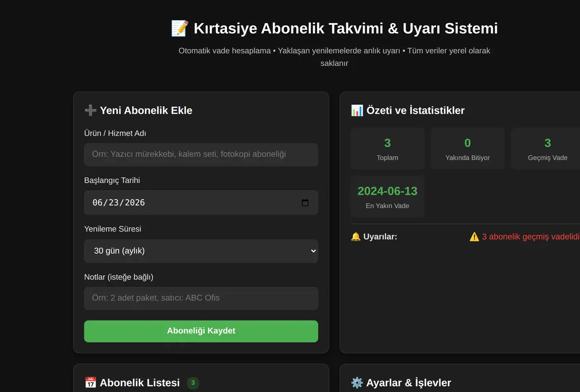This screenshot has width=580, height=392.
Task: Click the Ürün / Hizmet Adı label
Action: (115, 133)
